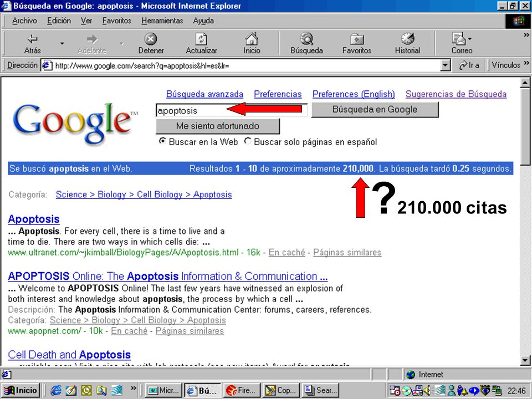532x399 pixels.
Task: Click the scrollbar up arrow
Action: 525,83
